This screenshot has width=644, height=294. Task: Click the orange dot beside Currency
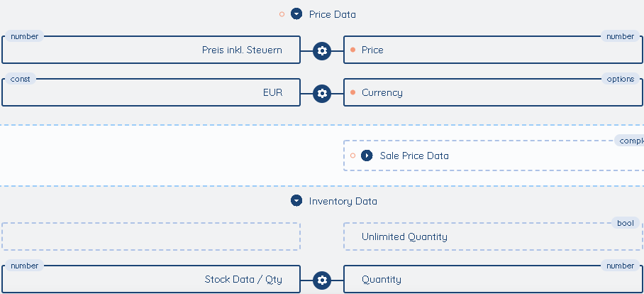(x=352, y=92)
